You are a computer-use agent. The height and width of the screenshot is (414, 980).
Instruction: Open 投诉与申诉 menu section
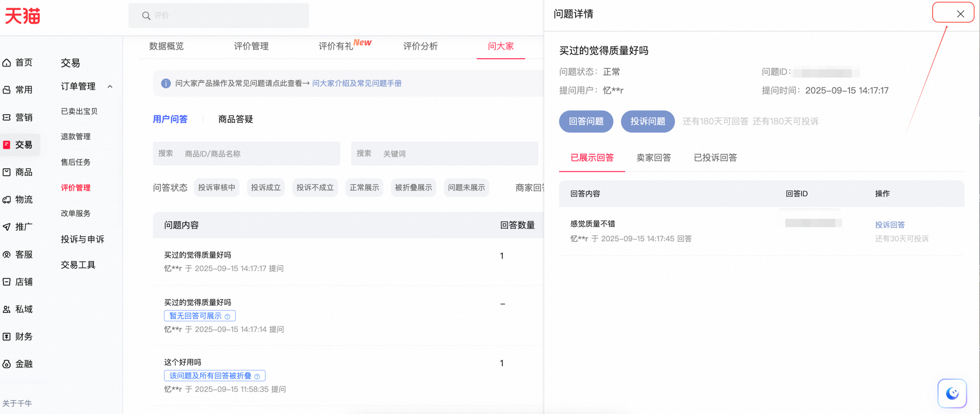coord(83,239)
